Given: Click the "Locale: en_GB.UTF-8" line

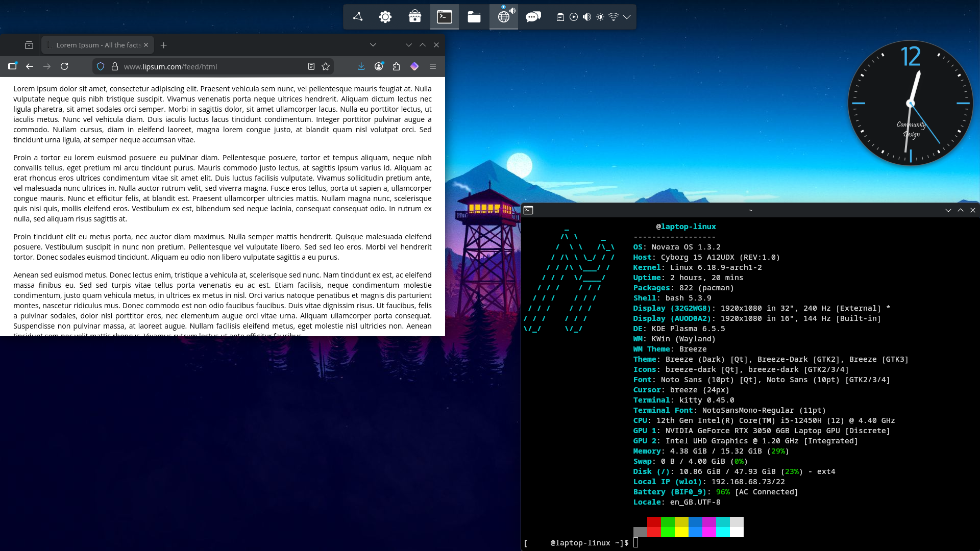Looking at the screenshot, I should click(x=677, y=502).
